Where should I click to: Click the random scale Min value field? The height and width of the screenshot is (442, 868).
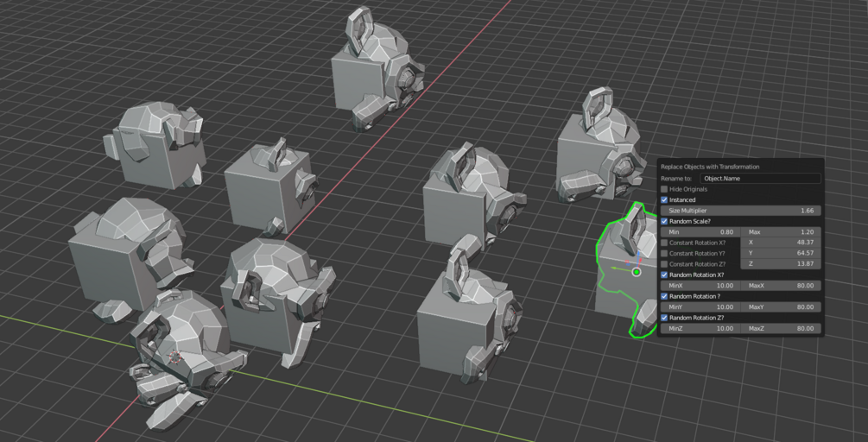point(700,231)
